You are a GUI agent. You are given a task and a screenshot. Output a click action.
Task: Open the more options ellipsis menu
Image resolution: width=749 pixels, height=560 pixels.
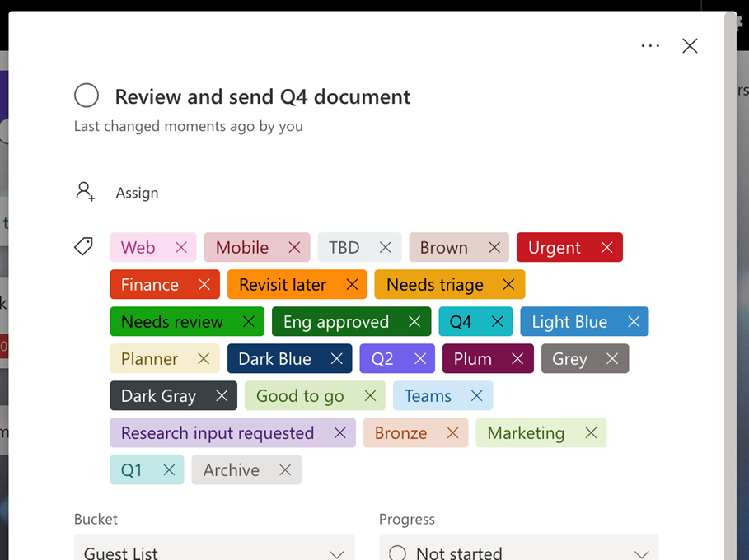[x=650, y=45]
